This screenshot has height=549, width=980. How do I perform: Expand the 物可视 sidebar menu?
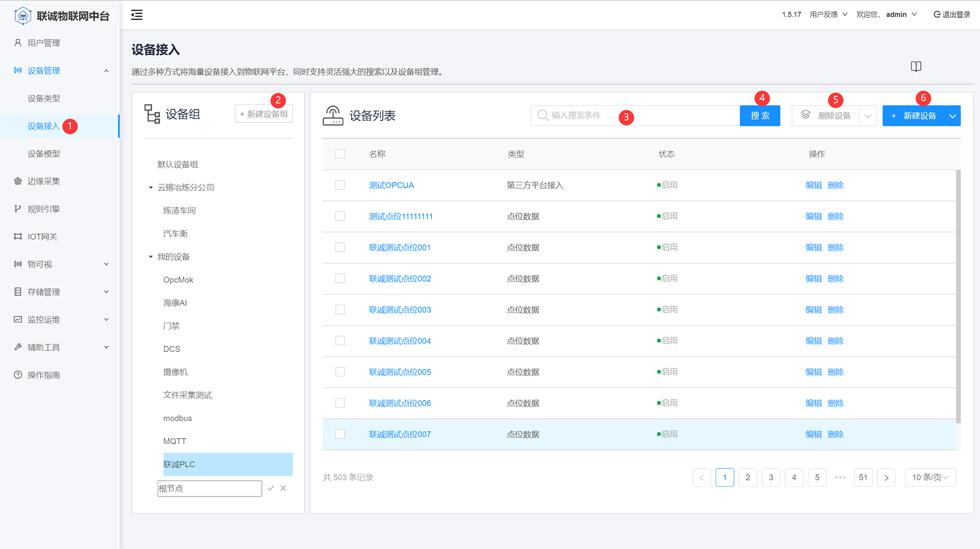(x=106, y=264)
